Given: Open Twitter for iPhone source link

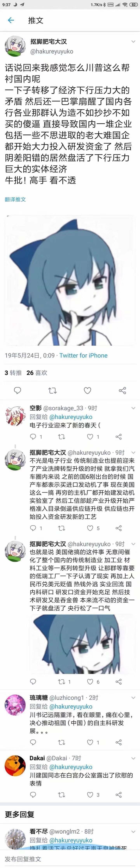Looking at the screenshot, I should click(83, 355).
